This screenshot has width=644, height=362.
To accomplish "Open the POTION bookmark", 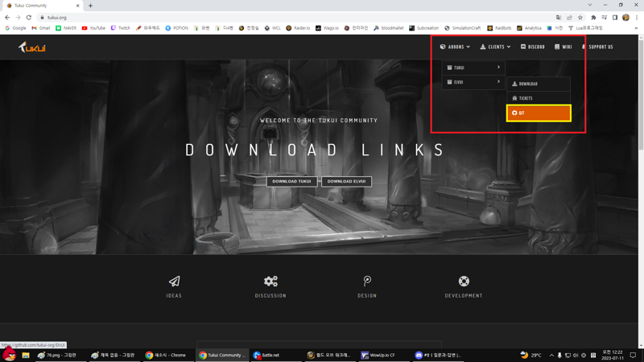I will pyautogui.click(x=176, y=28).
